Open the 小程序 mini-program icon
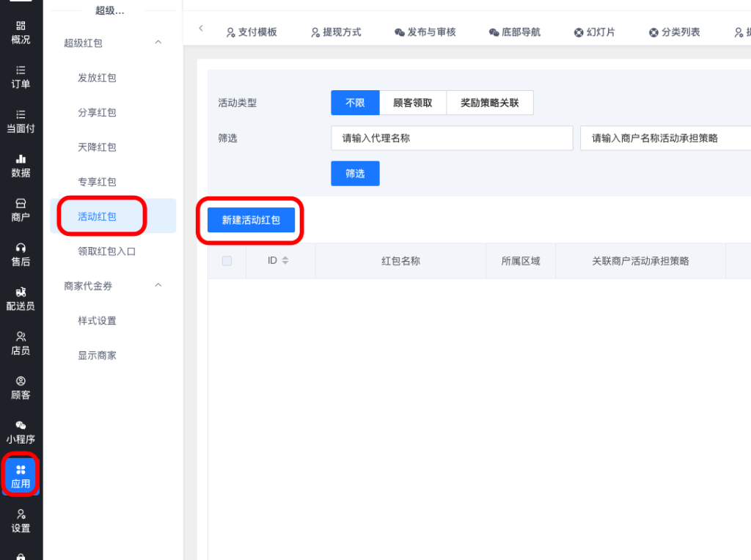751x560 pixels. [21, 426]
